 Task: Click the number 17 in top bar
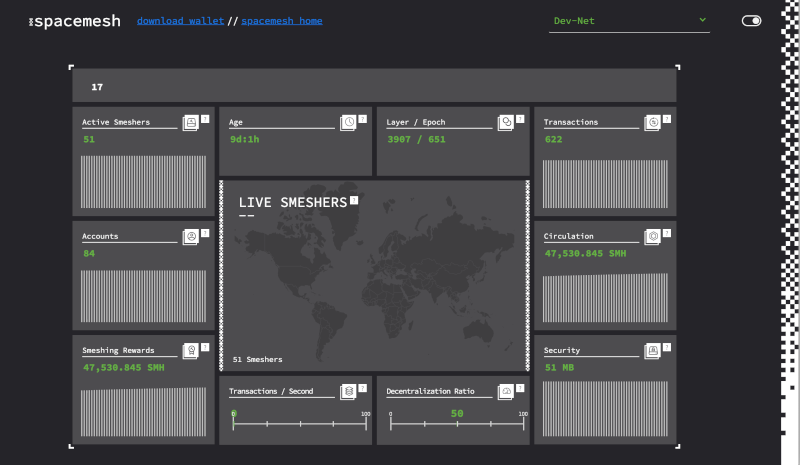point(97,87)
